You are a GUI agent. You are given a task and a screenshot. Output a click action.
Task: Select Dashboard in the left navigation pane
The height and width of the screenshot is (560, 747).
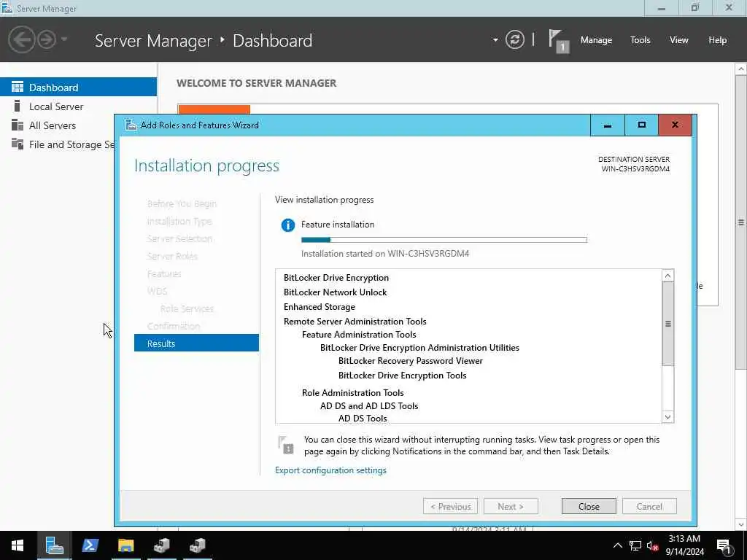[x=78, y=87]
